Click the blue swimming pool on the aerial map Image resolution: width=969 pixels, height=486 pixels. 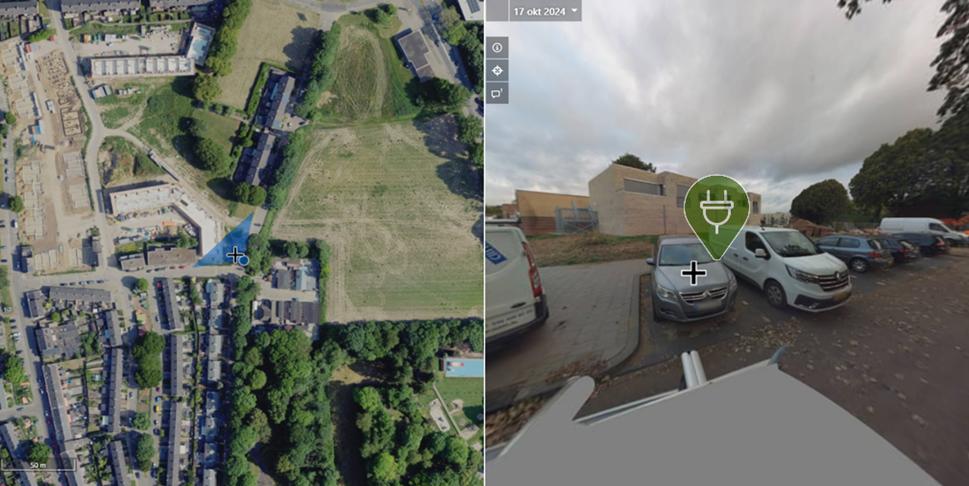463,367
